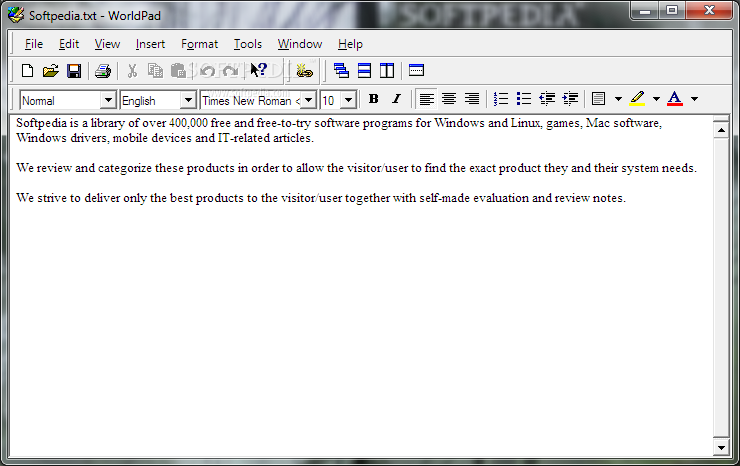Viewport: 740px width, 466px height.
Task: Click the hyperlink chain icon in the toolbar
Action: (304, 71)
